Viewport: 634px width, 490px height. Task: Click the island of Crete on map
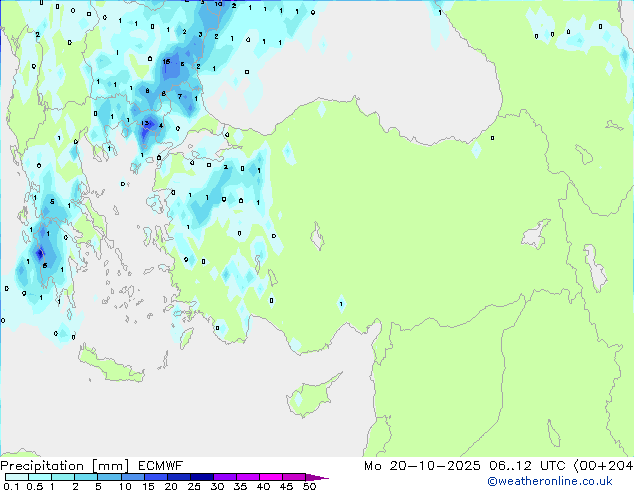[111, 365]
